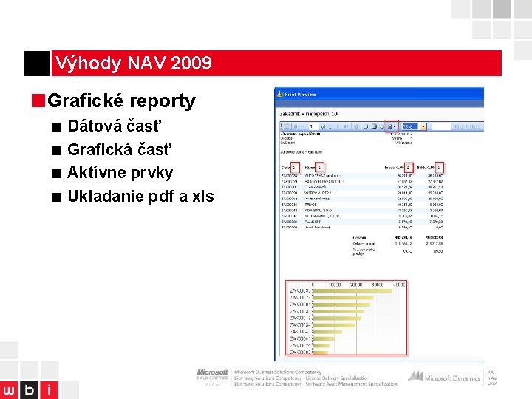Screen dimensions: 532x399
Task: Jump to last page in Print Preview toolbar
Action: coord(346,126)
